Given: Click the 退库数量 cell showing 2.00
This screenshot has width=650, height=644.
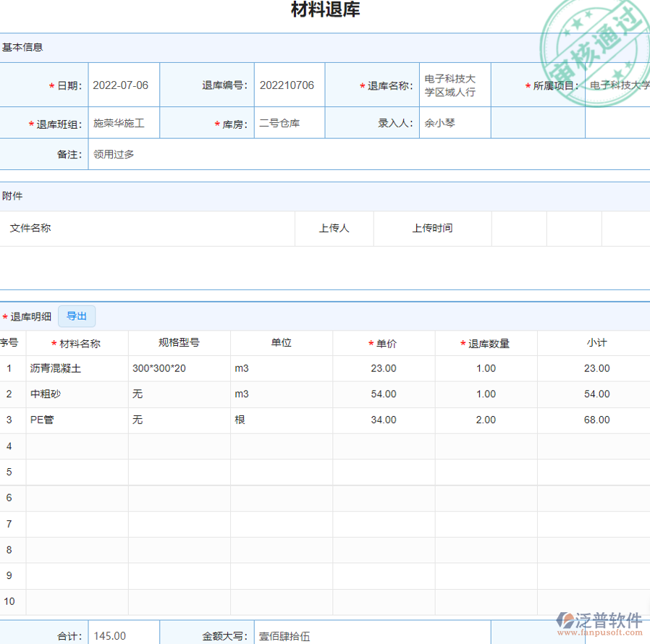Looking at the screenshot, I should (486, 420).
